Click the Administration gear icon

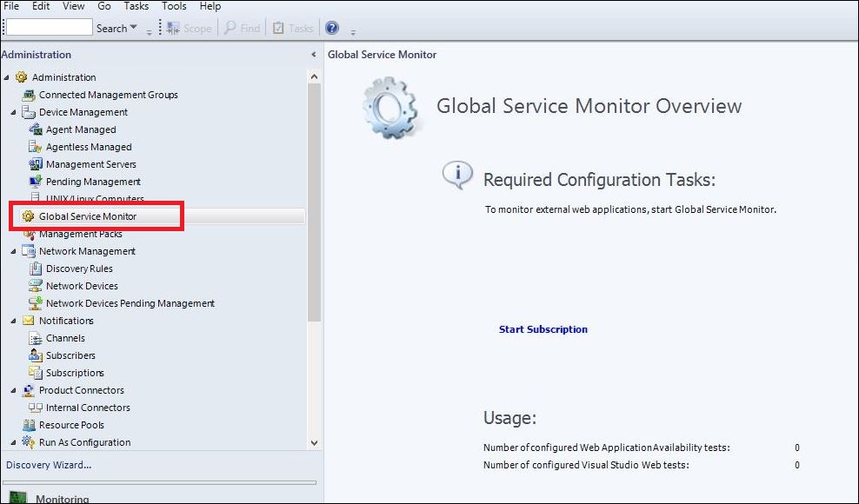(x=22, y=77)
